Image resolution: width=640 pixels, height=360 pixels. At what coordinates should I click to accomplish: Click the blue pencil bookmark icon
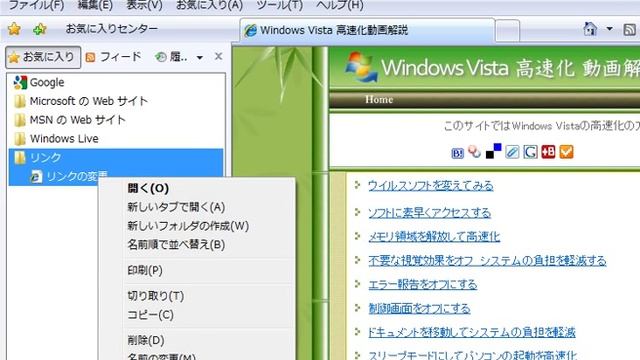[512, 152]
